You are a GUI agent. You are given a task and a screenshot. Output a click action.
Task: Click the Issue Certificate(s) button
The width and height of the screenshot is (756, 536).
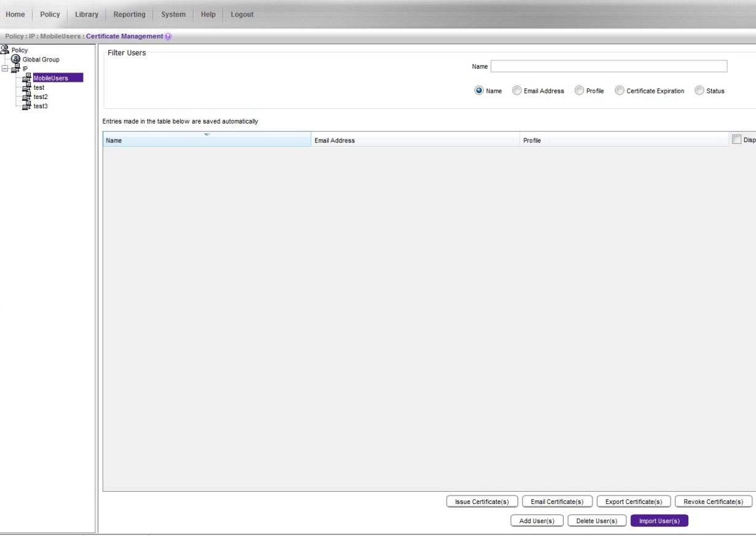[482, 502]
